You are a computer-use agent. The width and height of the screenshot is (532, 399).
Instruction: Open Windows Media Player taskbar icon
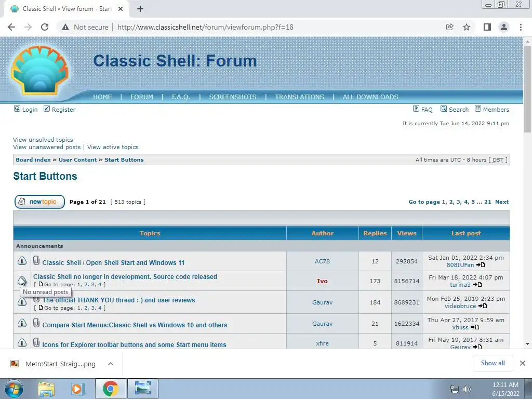(x=77, y=389)
